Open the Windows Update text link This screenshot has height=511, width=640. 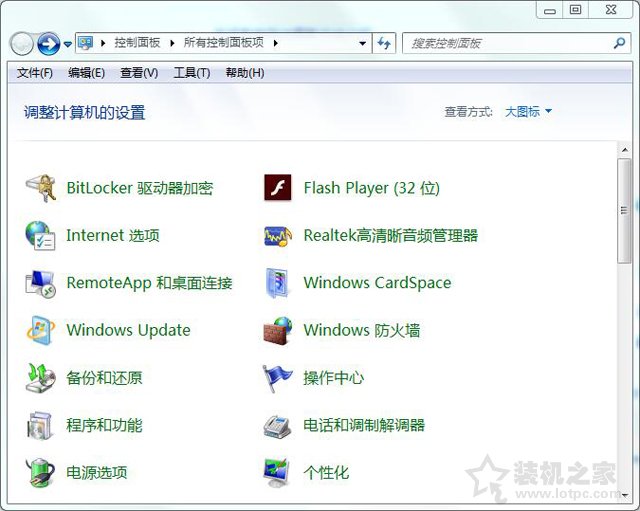pos(128,330)
